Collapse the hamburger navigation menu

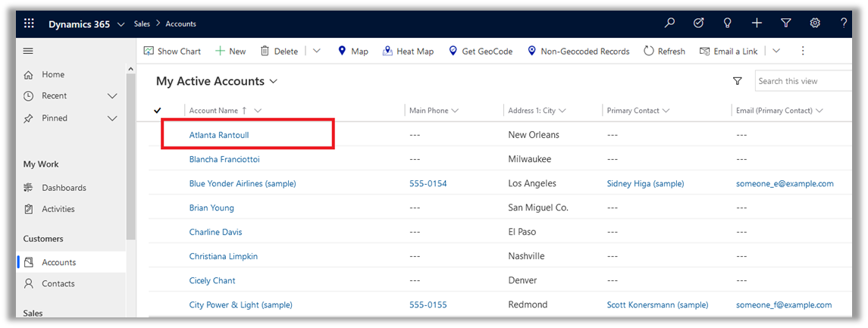pos(29,51)
